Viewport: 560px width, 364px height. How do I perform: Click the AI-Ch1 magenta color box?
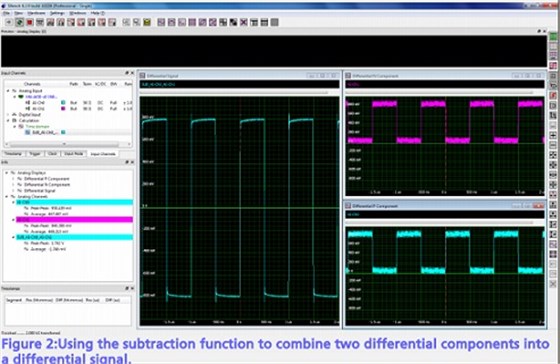pos(63,108)
